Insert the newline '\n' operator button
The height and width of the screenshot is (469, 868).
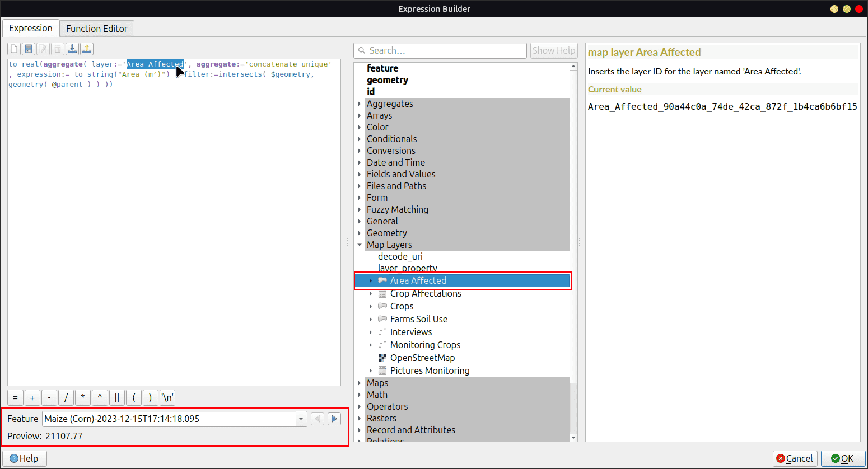[x=167, y=398]
